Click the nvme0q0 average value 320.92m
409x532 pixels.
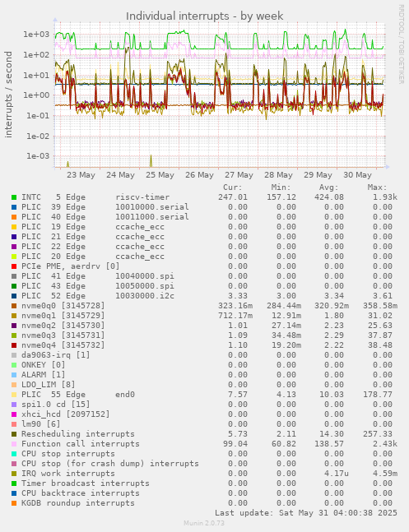[332, 306]
